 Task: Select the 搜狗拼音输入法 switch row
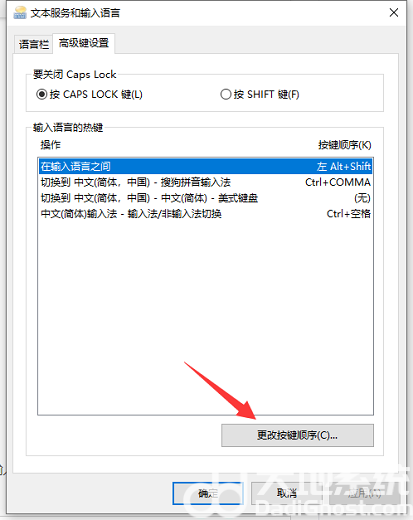point(205,182)
